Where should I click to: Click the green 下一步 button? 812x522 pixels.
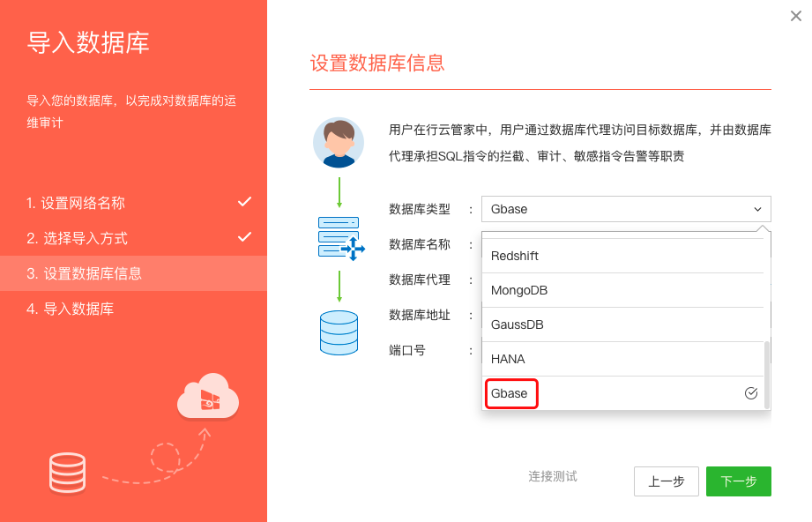coord(739,481)
